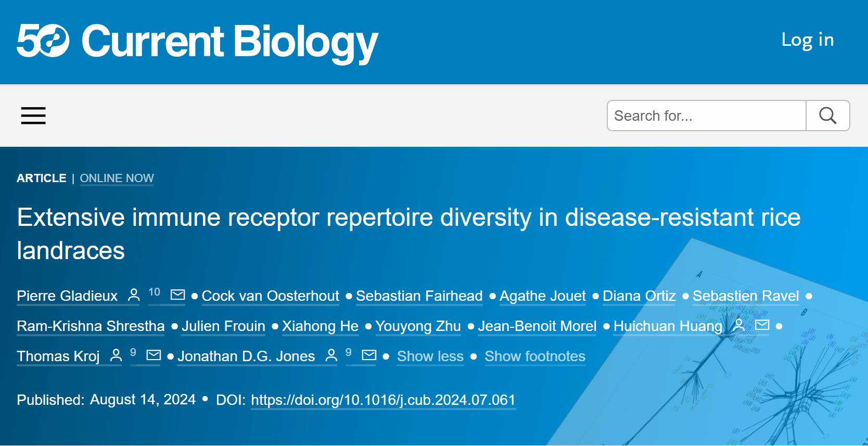Viewport: 868px width, 446px height.
Task: Click the envelope icon after Huichuan Huang
Action: tap(762, 325)
